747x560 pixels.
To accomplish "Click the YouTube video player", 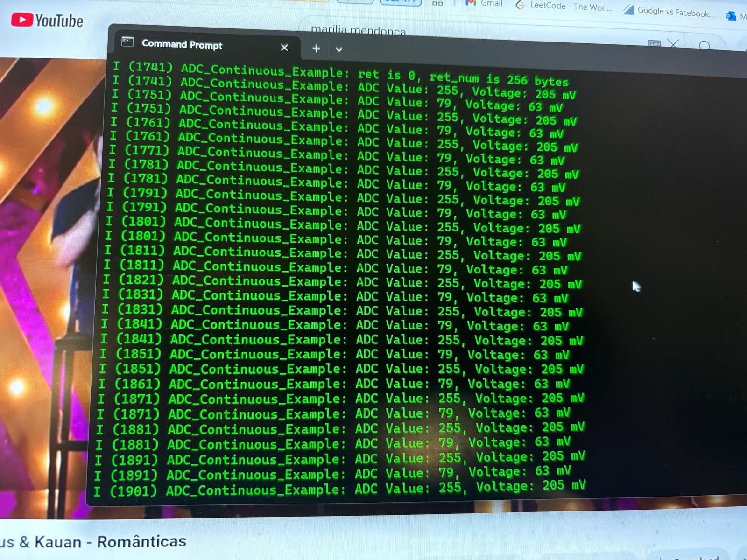I will (47, 280).
